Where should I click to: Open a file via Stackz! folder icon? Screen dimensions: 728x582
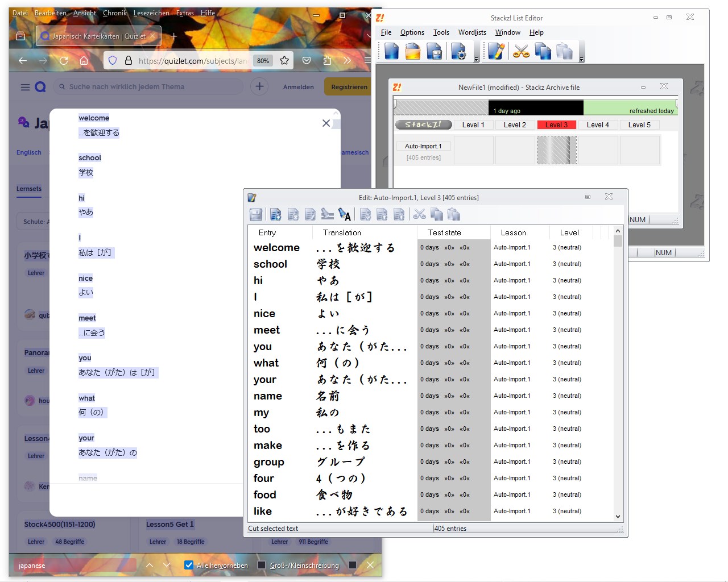[413, 52]
